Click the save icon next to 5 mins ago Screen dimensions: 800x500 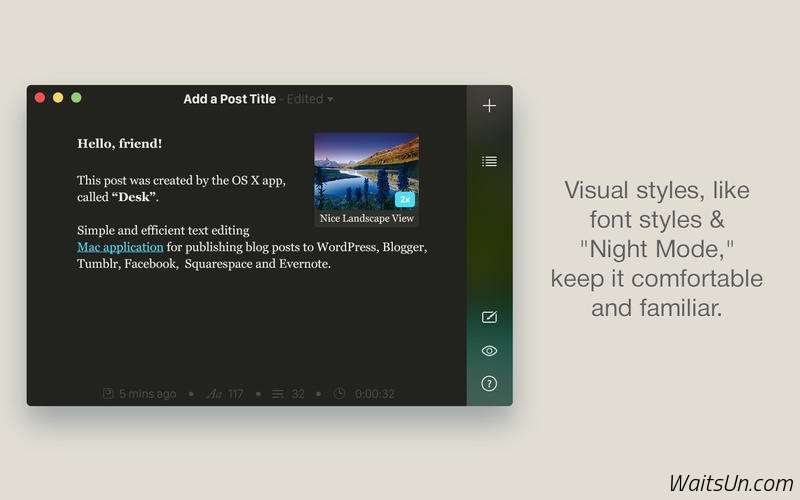pos(108,394)
